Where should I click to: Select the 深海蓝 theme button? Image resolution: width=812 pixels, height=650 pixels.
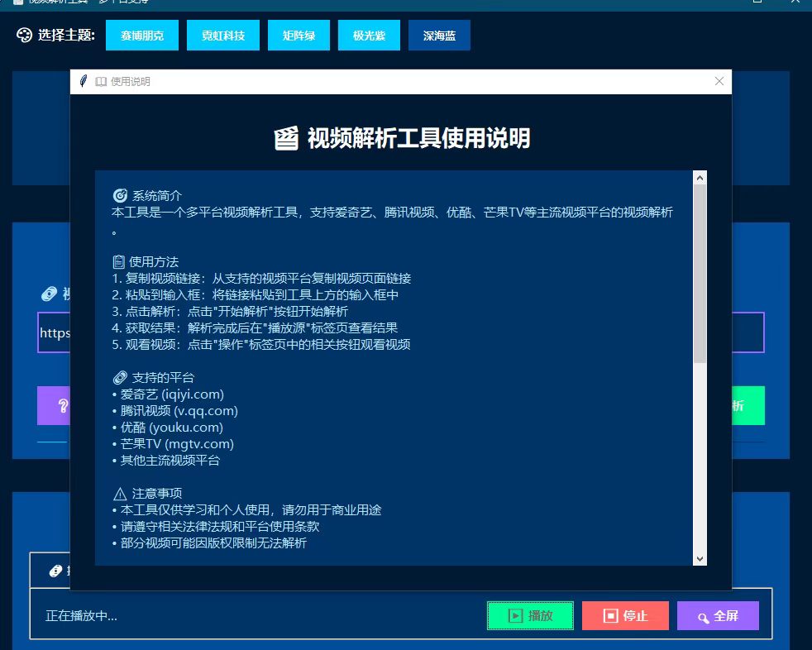click(439, 36)
